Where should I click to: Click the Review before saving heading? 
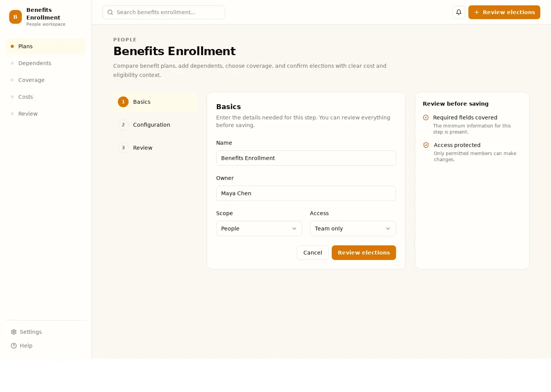456,104
